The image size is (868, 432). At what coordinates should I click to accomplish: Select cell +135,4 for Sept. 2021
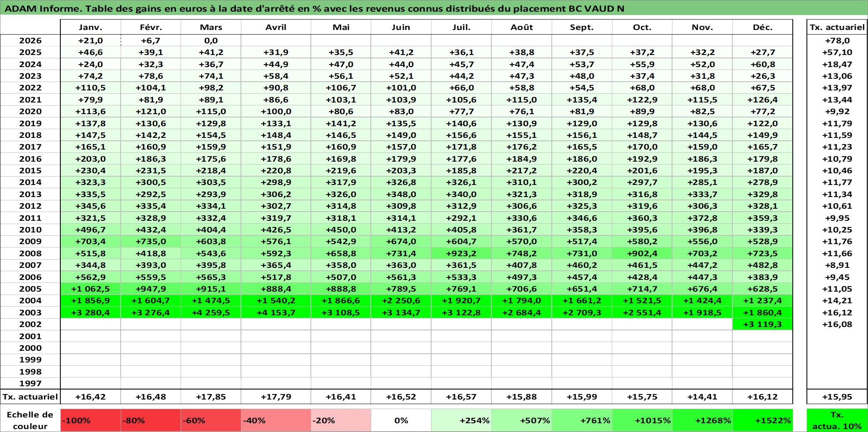point(582,100)
